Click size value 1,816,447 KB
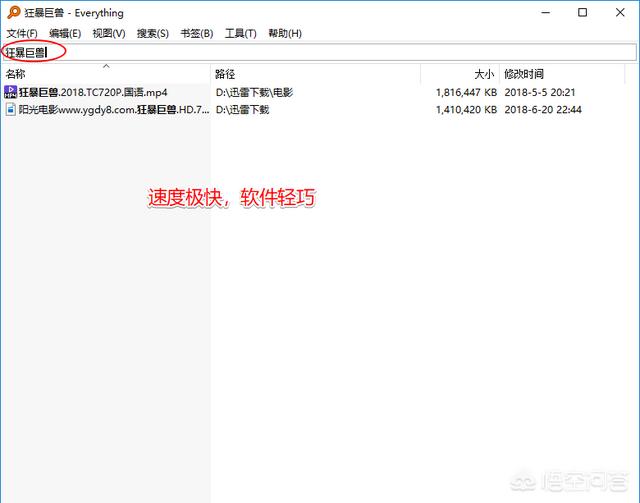The height and width of the screenshot is (503, 640). click(x=466, y=92)
